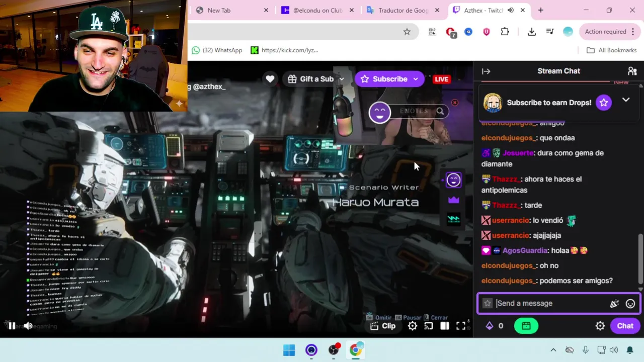Click username Josuerte in chat

518,153
